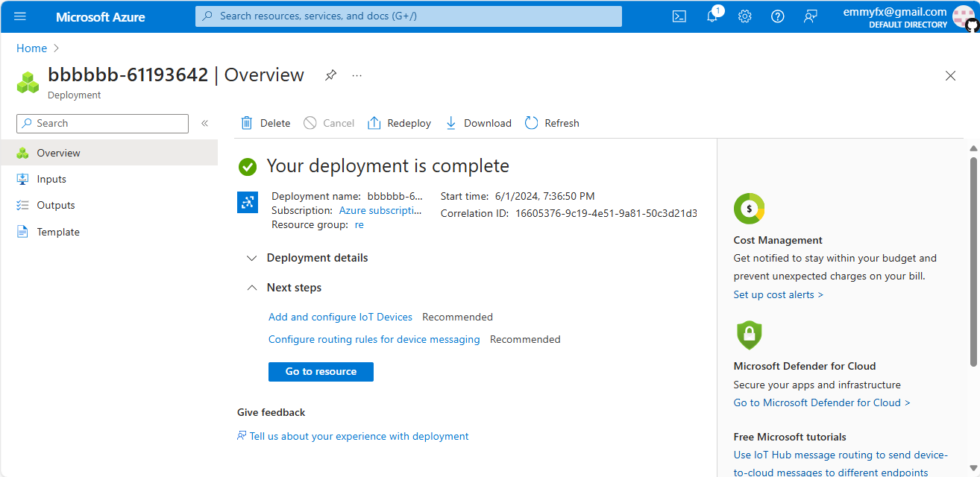The height and width of the screenshot is (477, 980).
Task: Select Inputs in the left menu
Action: 51,179
